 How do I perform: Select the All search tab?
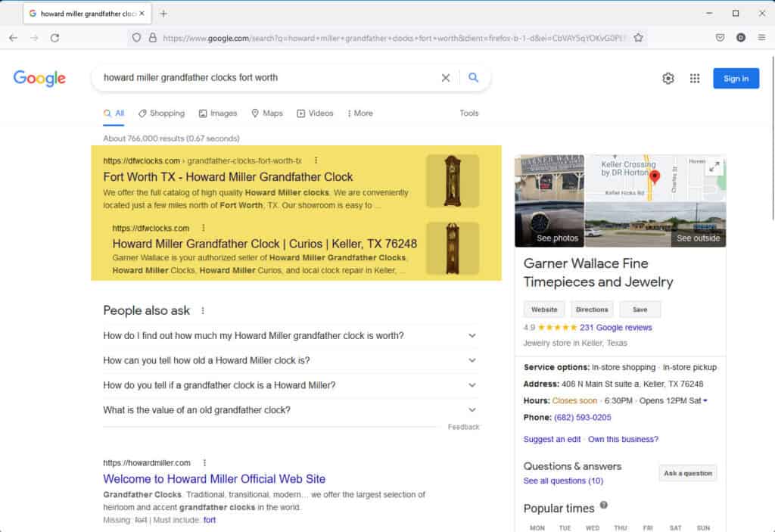point(114,114)
